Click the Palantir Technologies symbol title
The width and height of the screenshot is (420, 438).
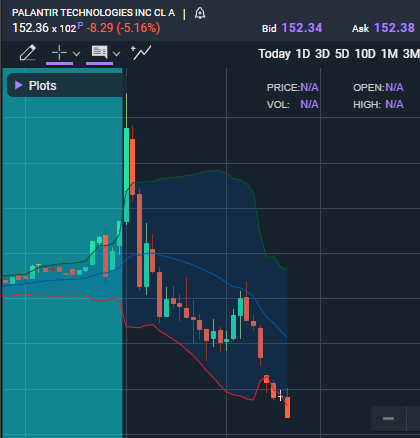click(x=93, y=13)
